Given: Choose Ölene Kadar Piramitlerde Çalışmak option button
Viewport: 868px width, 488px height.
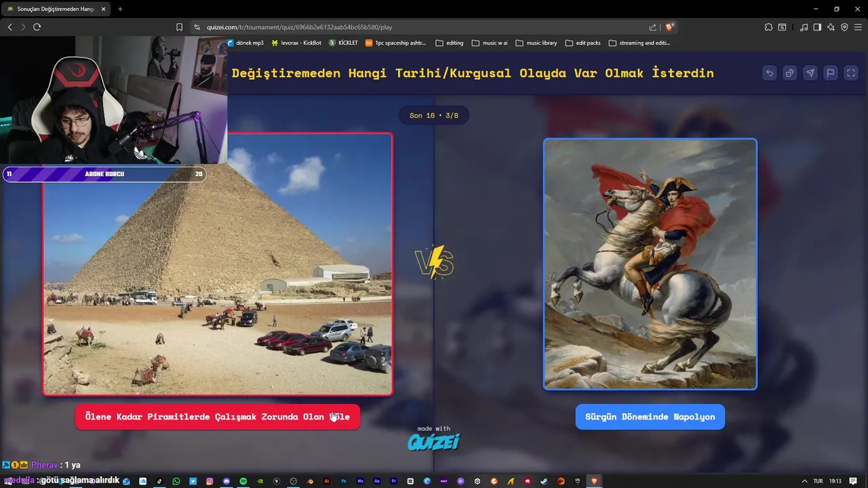Looking at the screenshot, I should click(217, 417).
